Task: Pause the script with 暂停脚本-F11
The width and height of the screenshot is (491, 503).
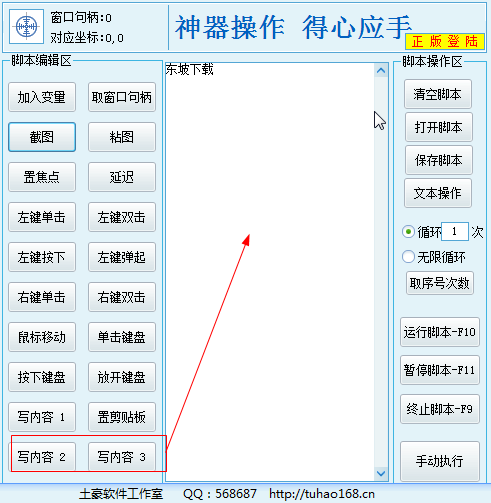Action: (440, 370)
